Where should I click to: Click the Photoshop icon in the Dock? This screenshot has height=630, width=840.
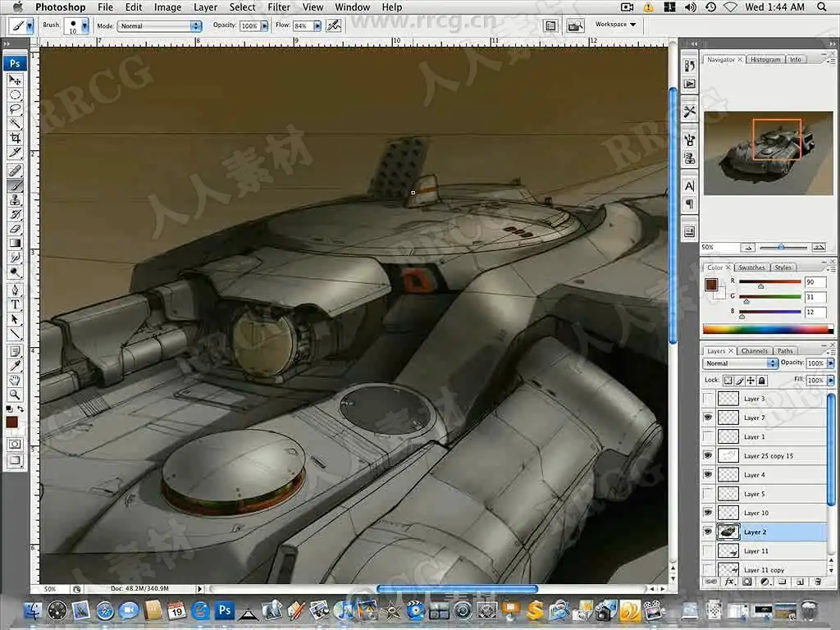224,610
